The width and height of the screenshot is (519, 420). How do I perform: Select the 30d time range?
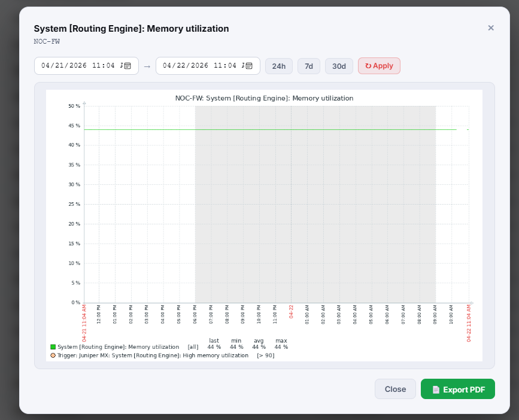[339, 66]
